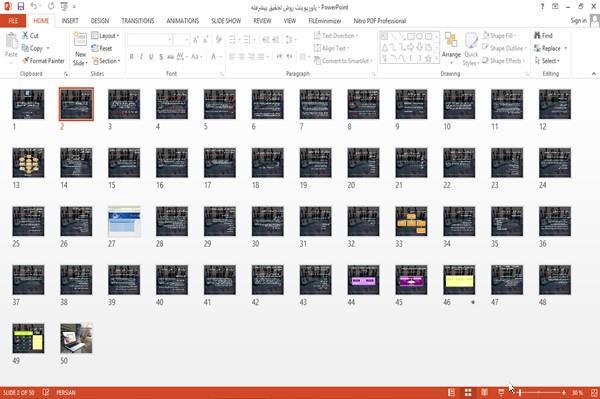The height and width of the screenshot is (399, 600).
Task: Toggle Underline formatting
Action: pyautogui.click(x=151, y=57)
